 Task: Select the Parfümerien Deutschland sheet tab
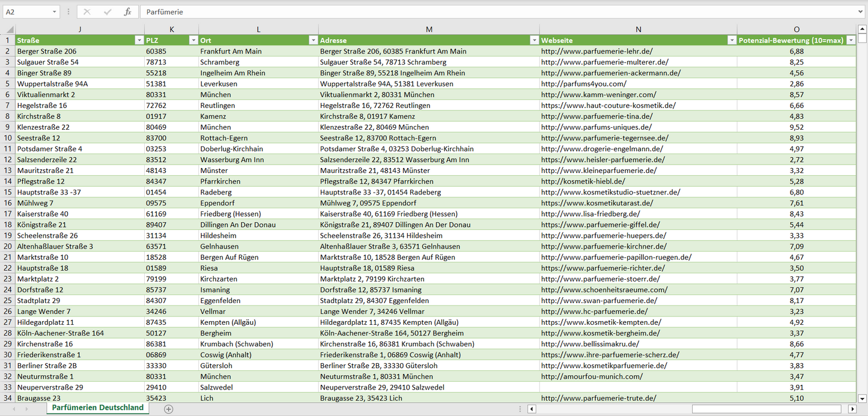(98, 408)
